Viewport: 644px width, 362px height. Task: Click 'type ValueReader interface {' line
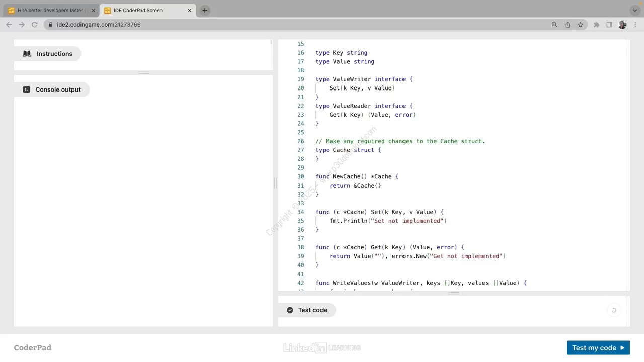click(364, 106)
